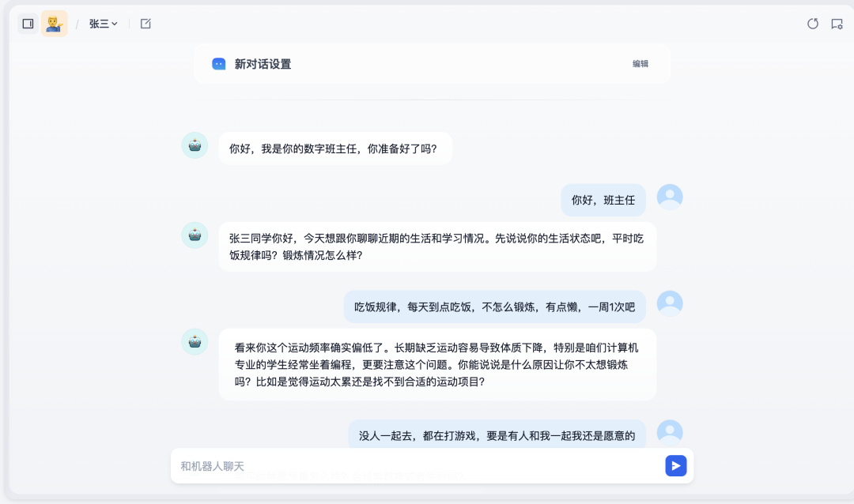The width and height of the screenshot is (854, 504).
Task: Focus the 和机器人聊天 input field
Action: [x=417, y=466]
